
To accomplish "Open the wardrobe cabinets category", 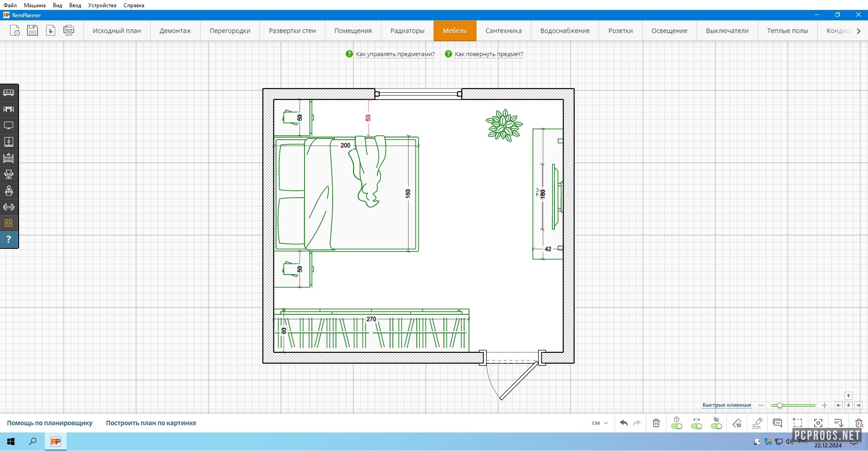I will point(9,142).
